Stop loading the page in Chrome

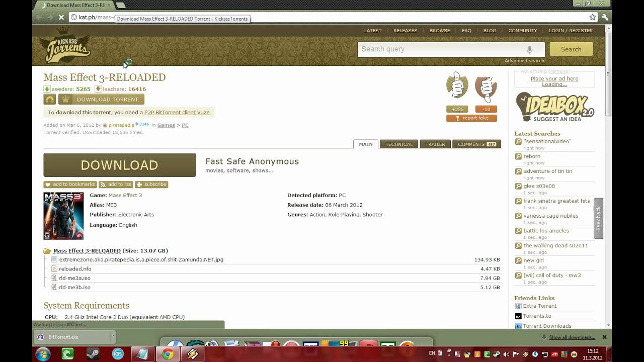pos(61,17)
